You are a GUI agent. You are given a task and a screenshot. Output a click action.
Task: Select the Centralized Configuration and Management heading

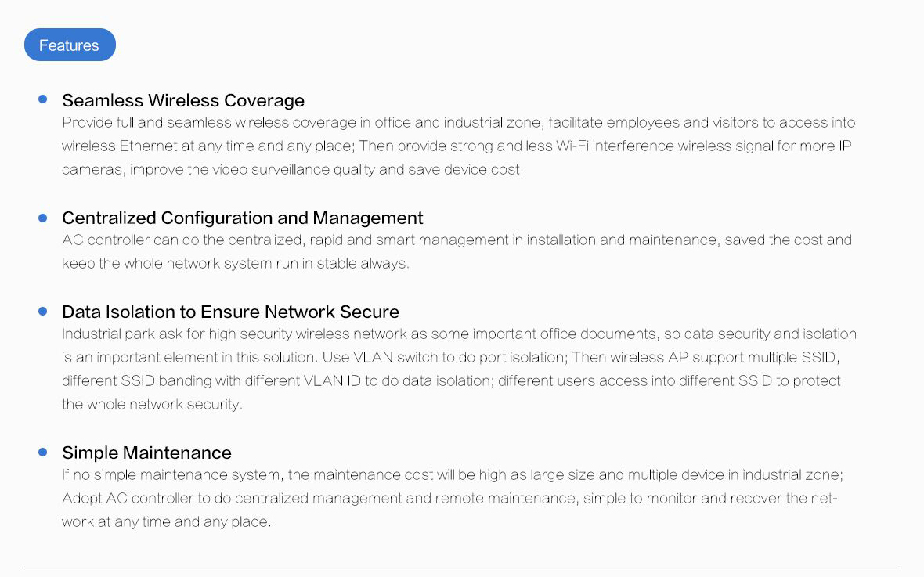coord(242,218)
